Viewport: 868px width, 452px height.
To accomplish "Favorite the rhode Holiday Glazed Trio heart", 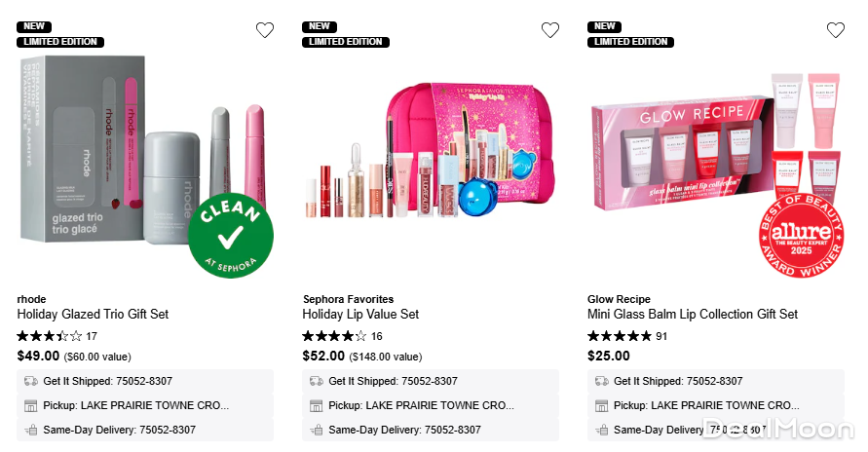I will click(x=265, y=30).
